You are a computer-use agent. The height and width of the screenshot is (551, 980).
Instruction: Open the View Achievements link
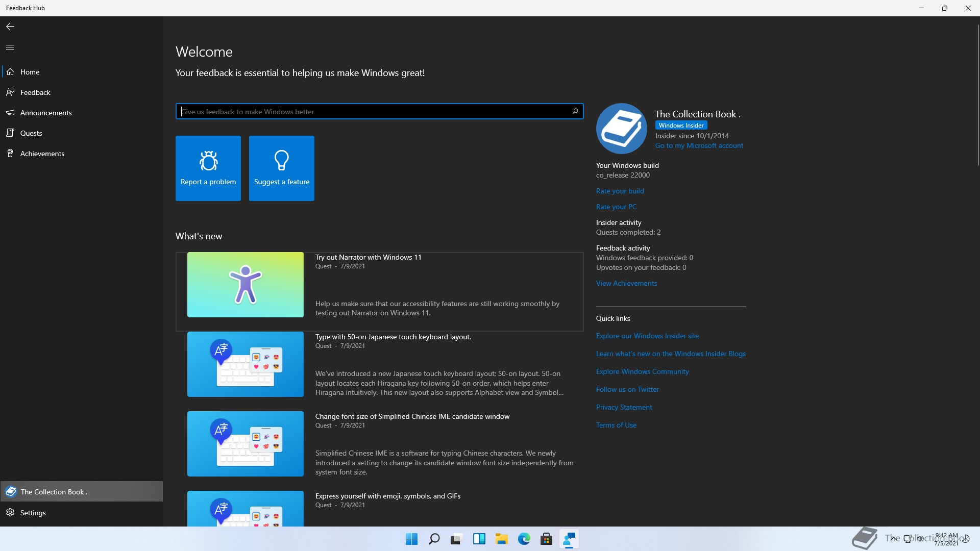tap(626, 283)
